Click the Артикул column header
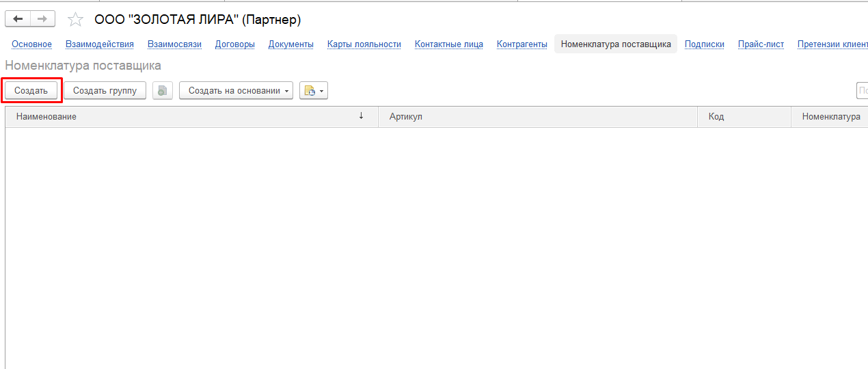Screen dimensions: 868x369 pyautogui.click(x=406, y=117)
